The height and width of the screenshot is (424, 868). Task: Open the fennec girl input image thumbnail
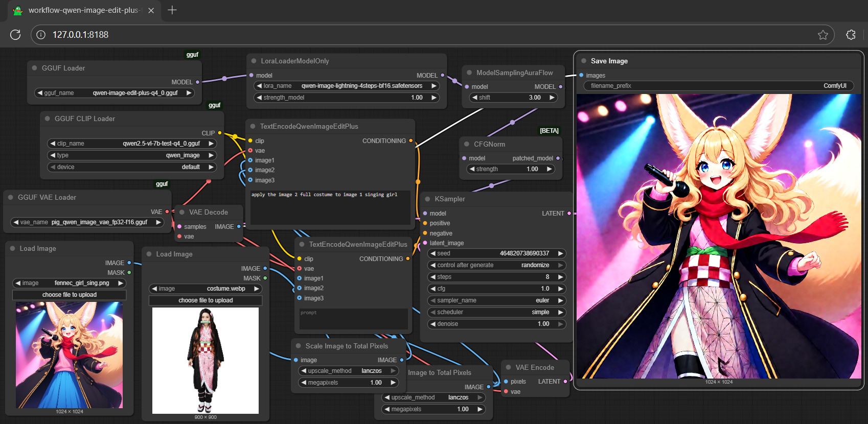tap(69, 355)
